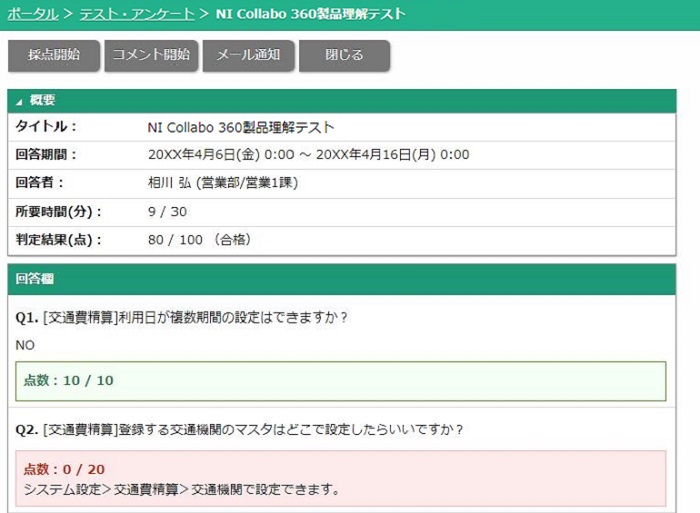Click the 回答欄 section header
Image resolution: width=700 pixels, height=513 pixels.
click(x=342, y=279)
